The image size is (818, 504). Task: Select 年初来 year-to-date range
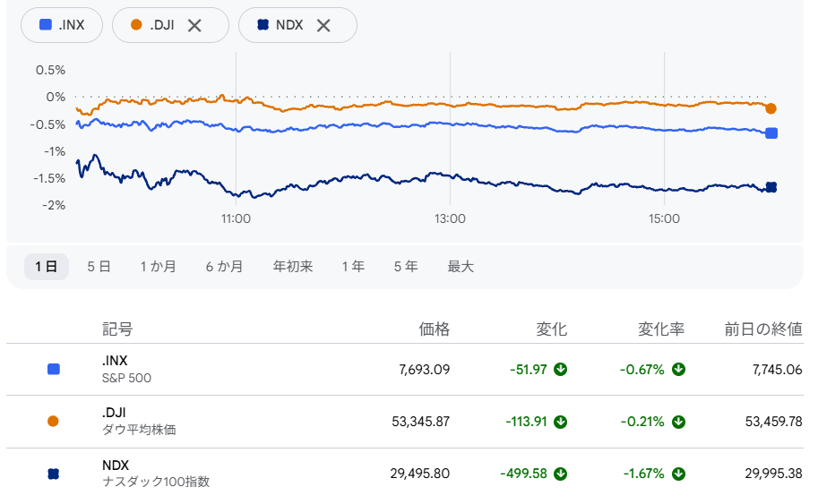pos(293,267)
